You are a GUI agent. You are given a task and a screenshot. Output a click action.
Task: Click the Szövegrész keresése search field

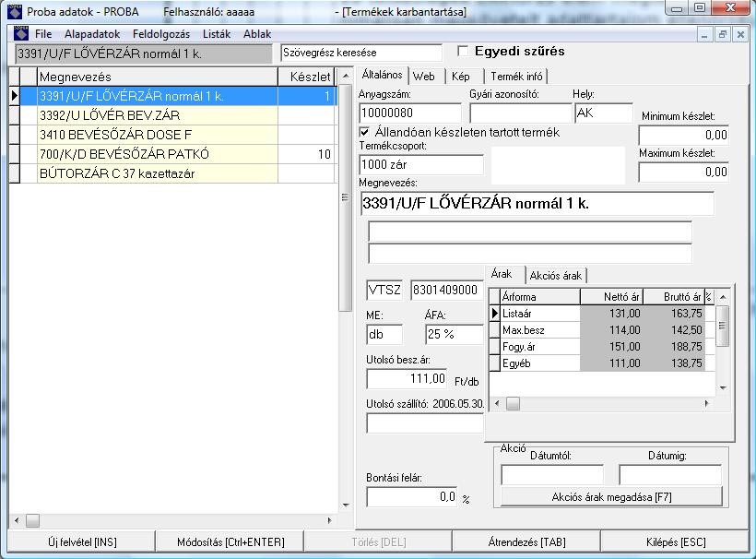click(360, 53)
